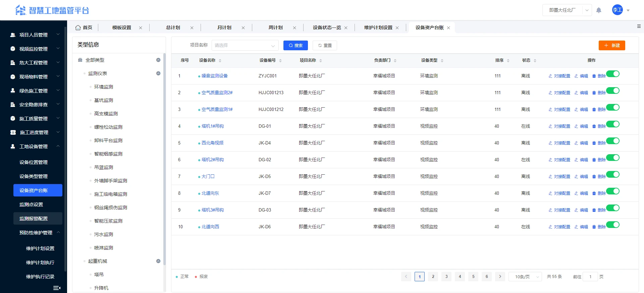The width and height of the screenshot is (644, 293).
Task: Go to page 3 in pagination
Action: click(x=446, y=277)
